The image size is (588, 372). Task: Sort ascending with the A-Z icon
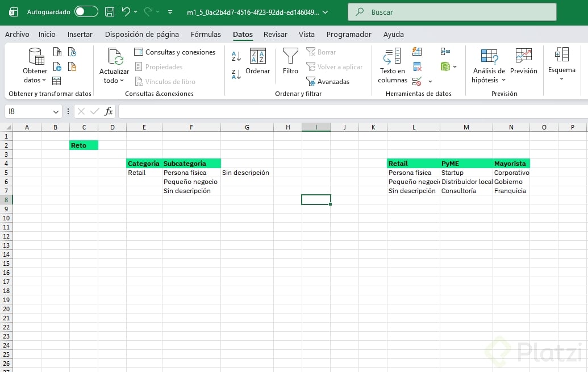tap(236, 56)
